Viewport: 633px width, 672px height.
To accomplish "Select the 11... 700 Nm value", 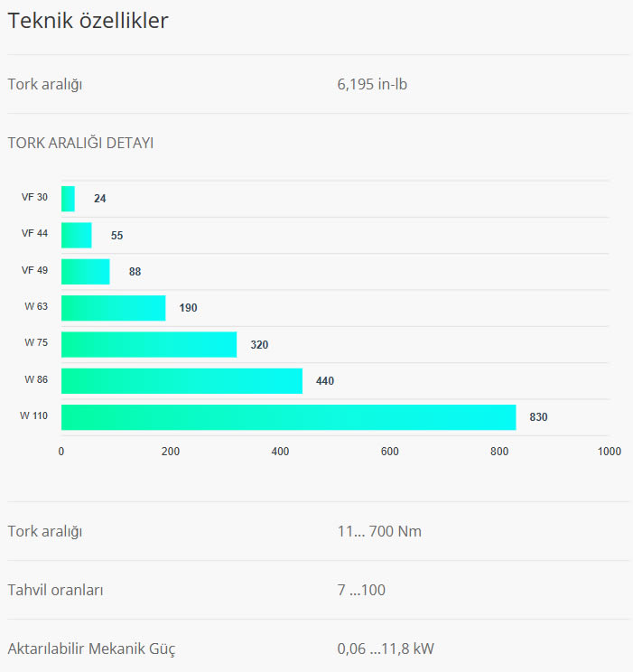I will tap(379, 531).
